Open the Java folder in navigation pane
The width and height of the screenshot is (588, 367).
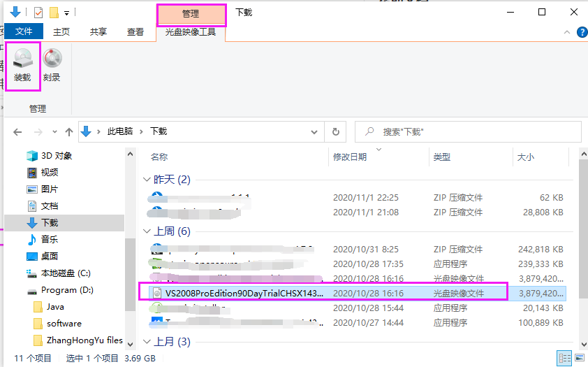point(55,307)
